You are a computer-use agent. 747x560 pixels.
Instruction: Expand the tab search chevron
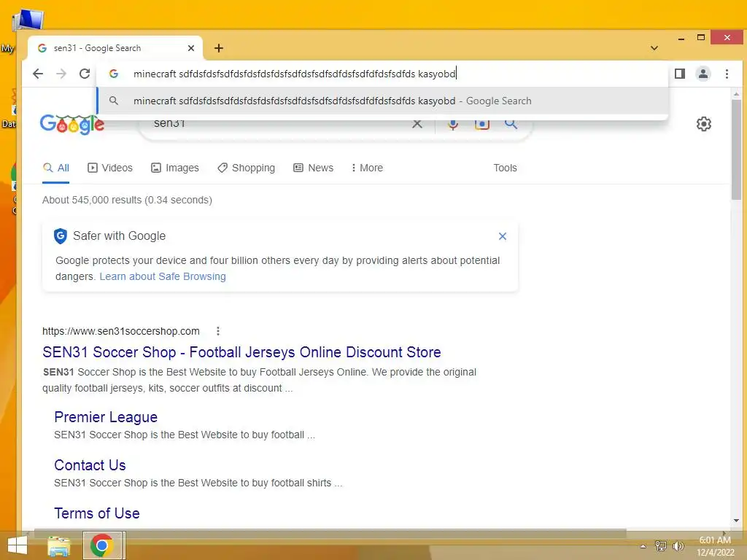(654, 48)
